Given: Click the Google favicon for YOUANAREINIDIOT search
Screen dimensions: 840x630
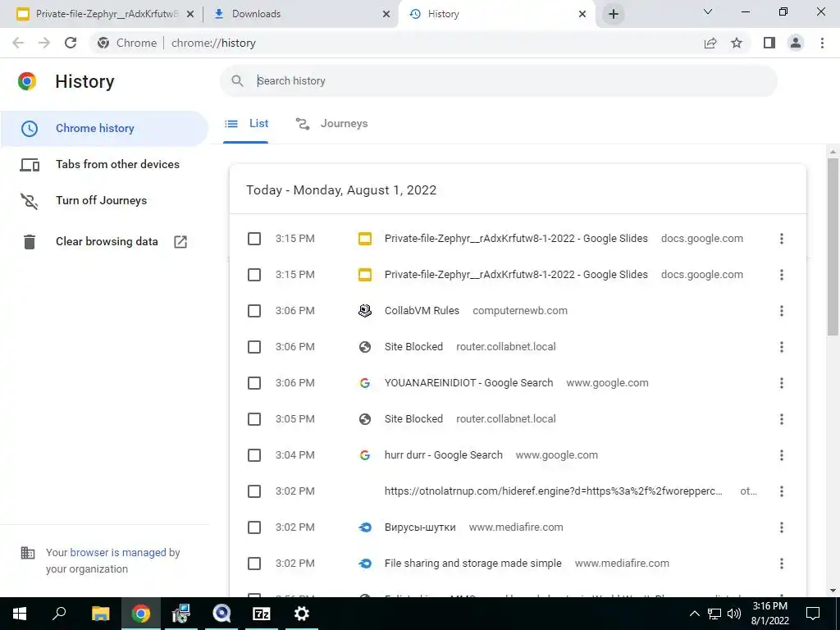Looking at the screenshot, I should coord(365,383).
